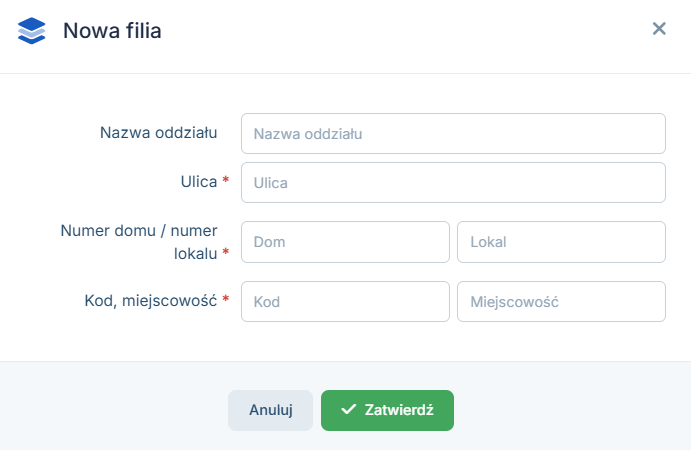The width and height of the screenshot is (691, 450).
Task: Click the blue layers icon in header
Action: 32,30
